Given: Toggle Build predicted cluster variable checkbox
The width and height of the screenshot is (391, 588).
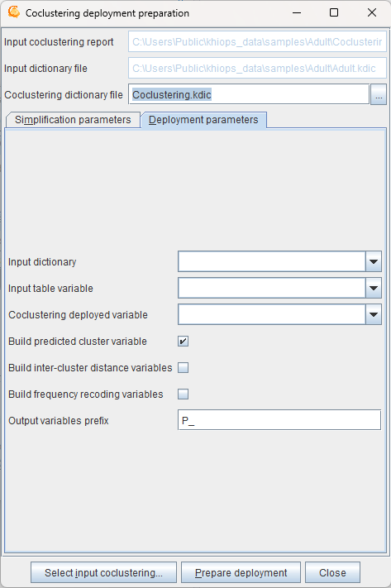Looking at the screenshot, I should 183,342.
